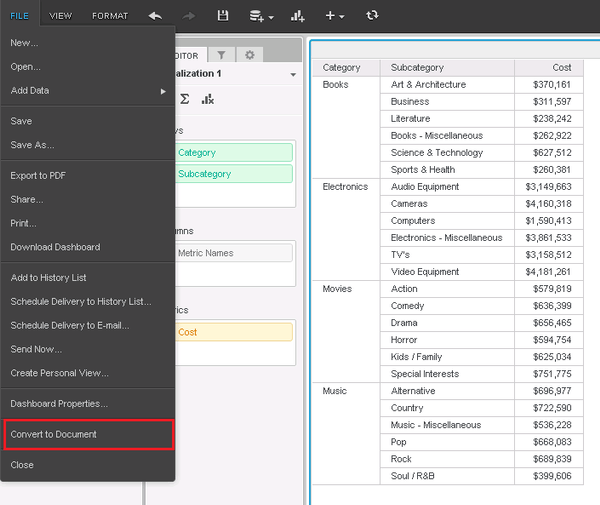Expand the Visualization 1 dropdown arrow
The width and height of the screenshot is (600, 505).
pos(293,75)
